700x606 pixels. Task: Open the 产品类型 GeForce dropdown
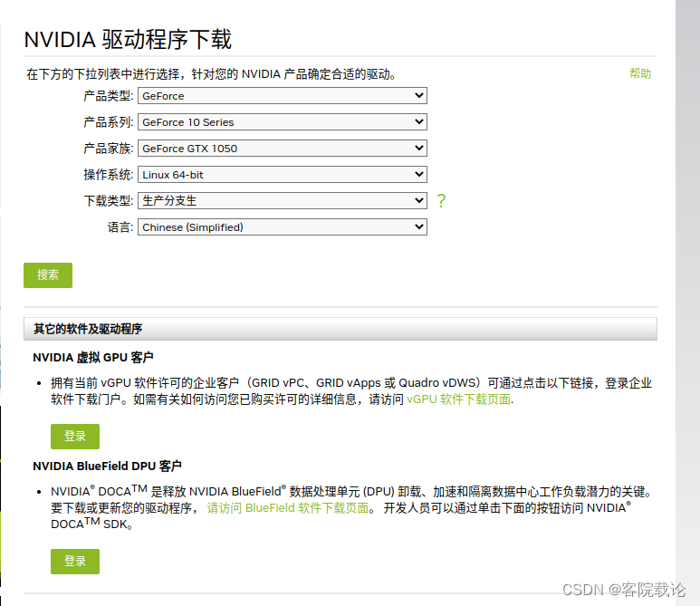click(283, 96)
